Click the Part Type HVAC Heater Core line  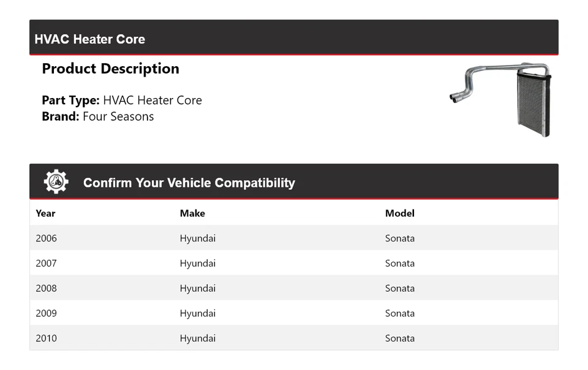point(122,100)
